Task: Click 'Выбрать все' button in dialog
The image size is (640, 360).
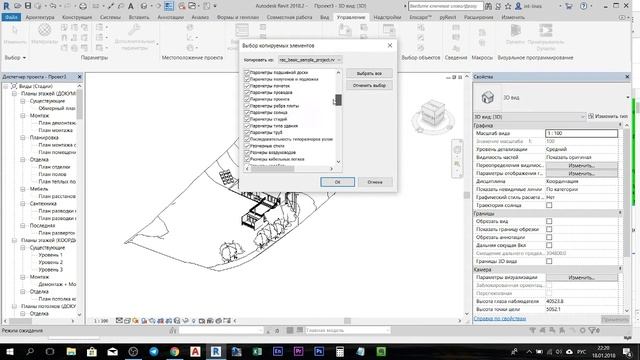Action: (x=369, y=73)
